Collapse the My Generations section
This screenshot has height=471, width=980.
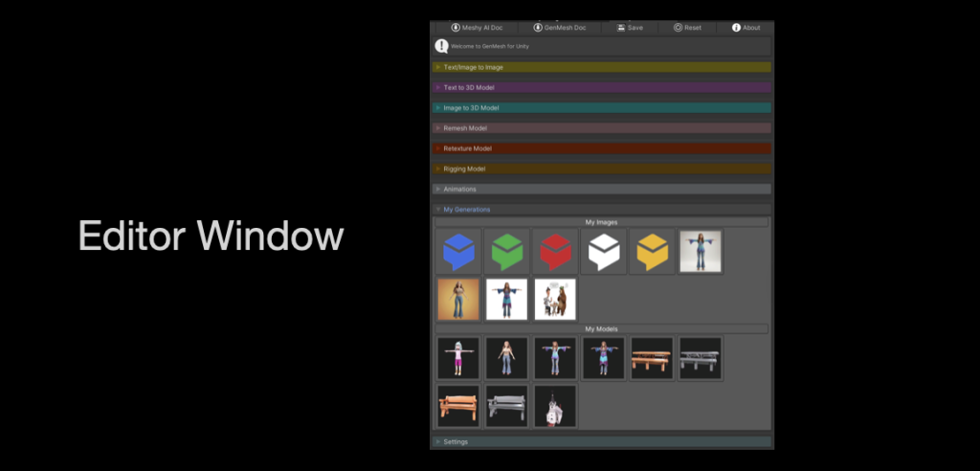(x=466, y=210)
